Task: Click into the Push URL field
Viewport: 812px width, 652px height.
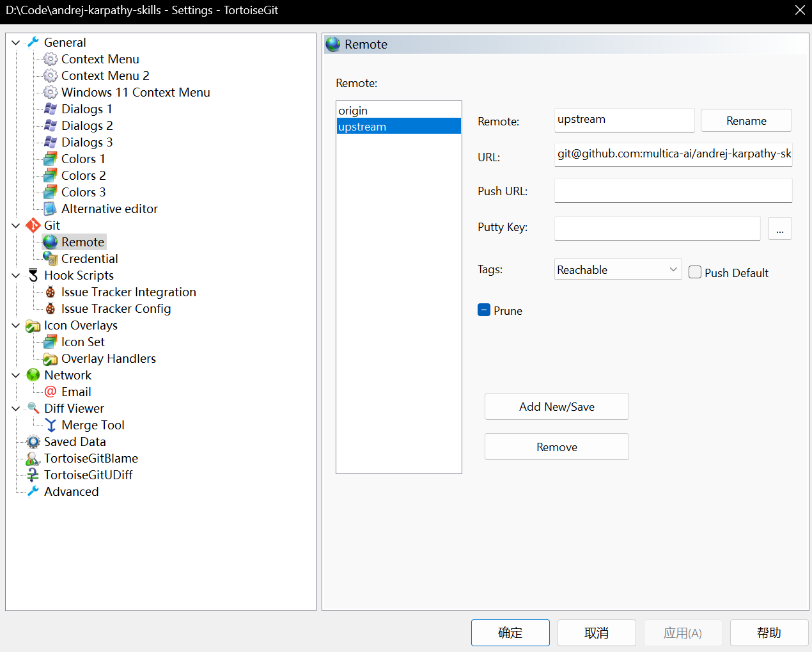Action: pos(673,191)
